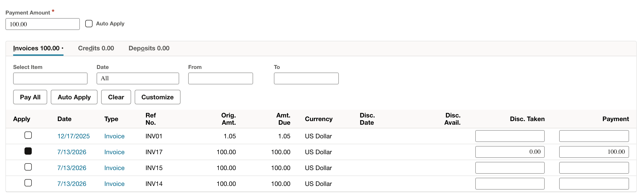Click the Disc. Taken field for INV17
644x195 pixels.
click(510, 152)
